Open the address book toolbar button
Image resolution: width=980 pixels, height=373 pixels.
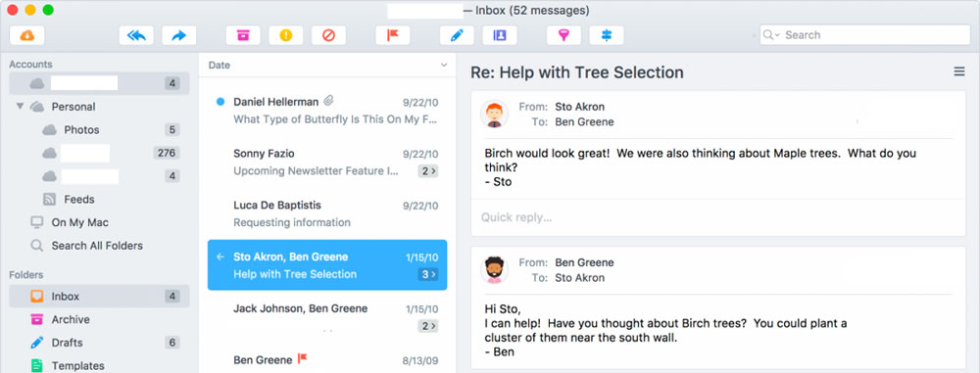(x=500, y=35)
